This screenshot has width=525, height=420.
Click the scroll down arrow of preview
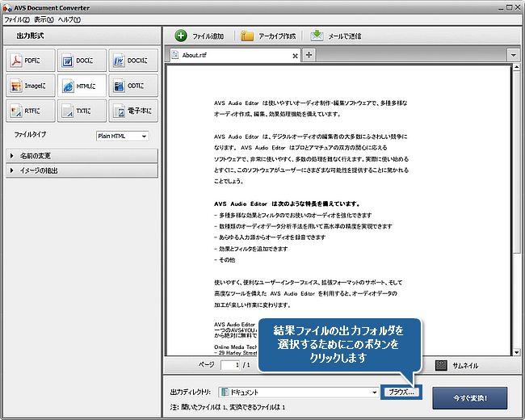(x=517, y=352)
